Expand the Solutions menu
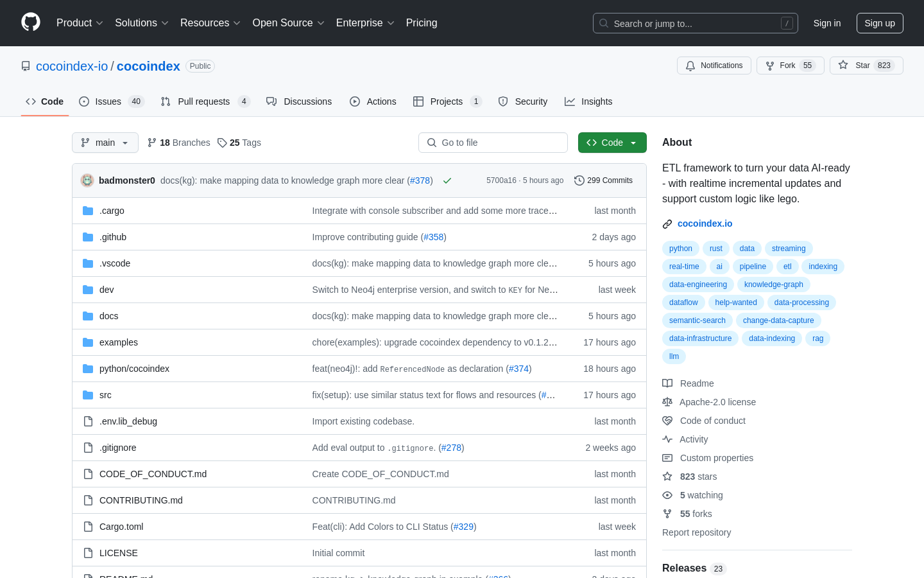 click(142, 23)
